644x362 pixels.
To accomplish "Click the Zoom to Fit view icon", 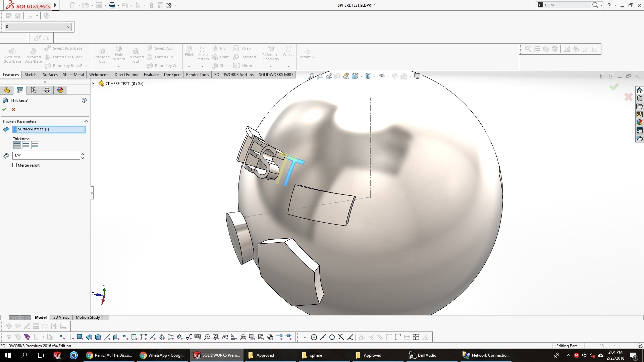I will tap(311, 76).
